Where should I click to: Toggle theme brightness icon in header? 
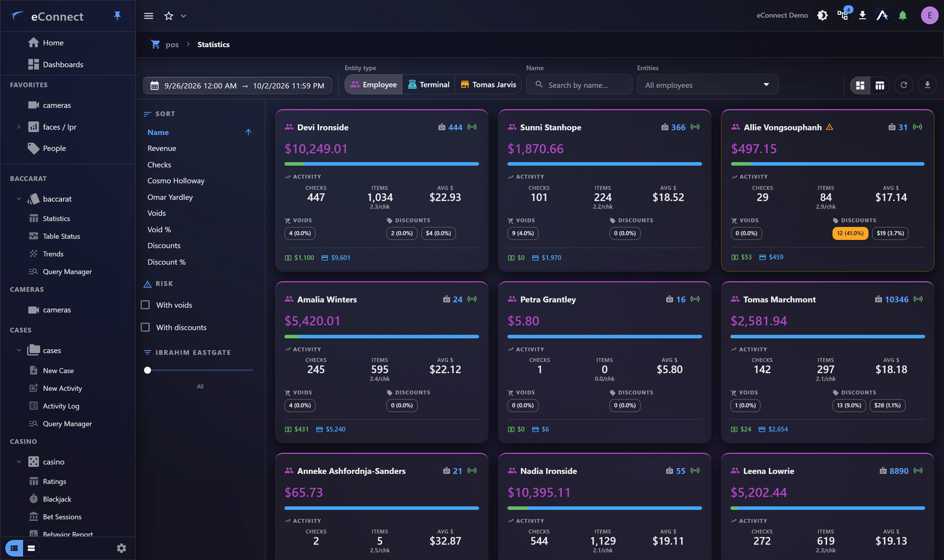[x=822, y=15]
